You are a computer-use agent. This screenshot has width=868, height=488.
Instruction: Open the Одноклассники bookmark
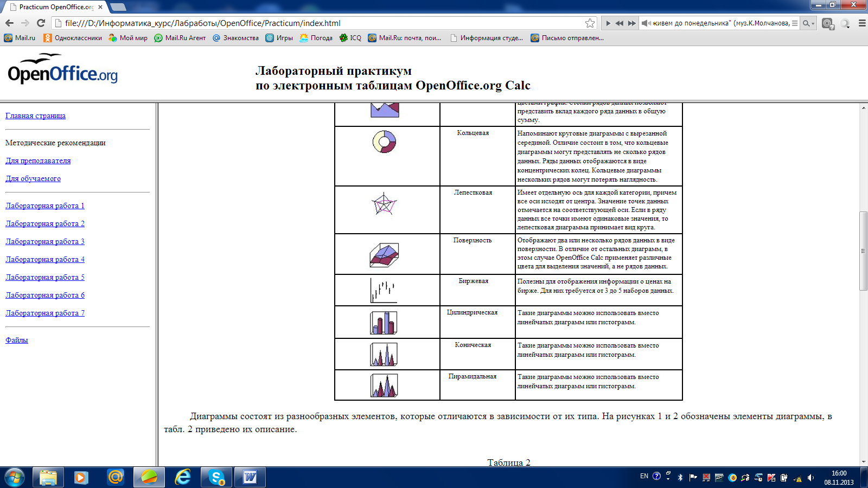pos(73,38)
